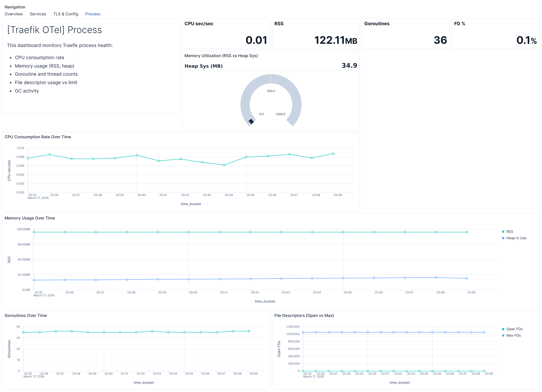Select the last data point on CPU Consumption chart
Viewport: 542px width, 392px height.
pos(333,154)
